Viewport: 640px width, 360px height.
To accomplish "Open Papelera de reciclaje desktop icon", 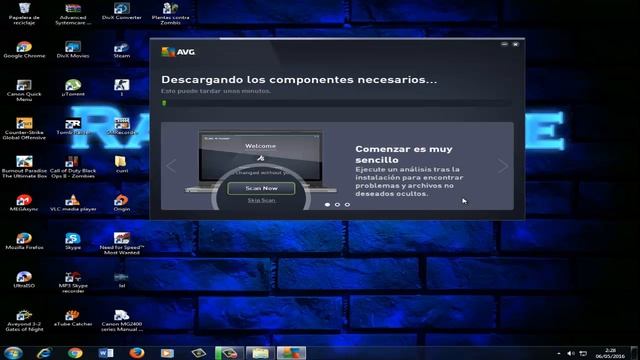I will [24, 13].
